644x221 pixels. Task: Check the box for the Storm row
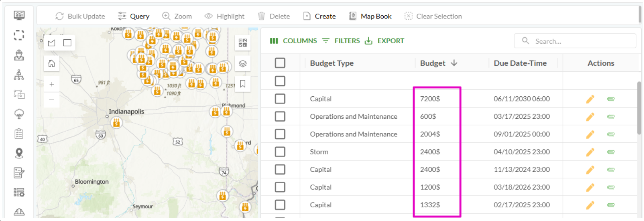[280, 152]
